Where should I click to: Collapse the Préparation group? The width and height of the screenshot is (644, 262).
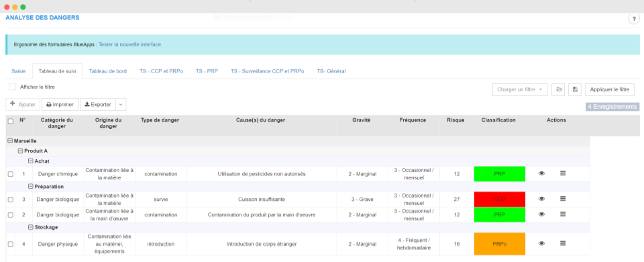[x=30, y=186]
